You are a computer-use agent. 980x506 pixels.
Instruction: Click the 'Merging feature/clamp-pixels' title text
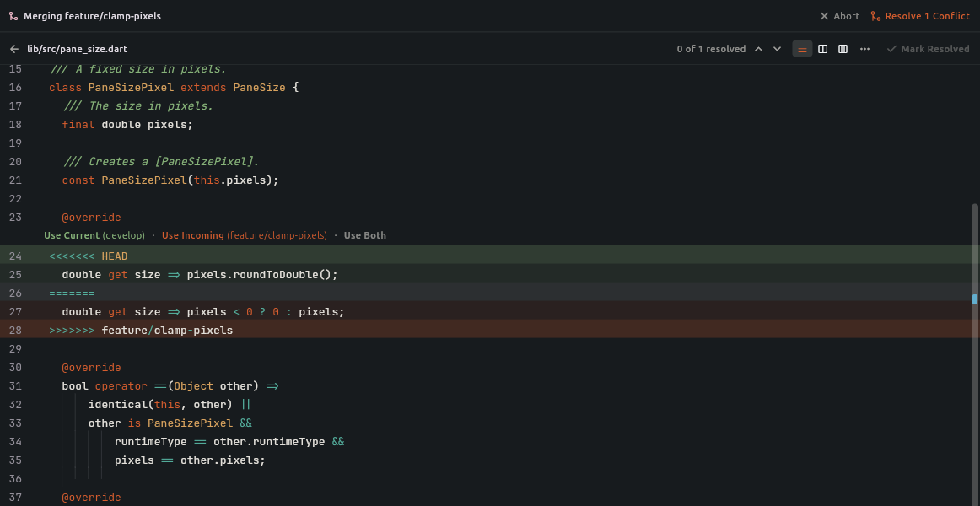[x=93, y=16]
